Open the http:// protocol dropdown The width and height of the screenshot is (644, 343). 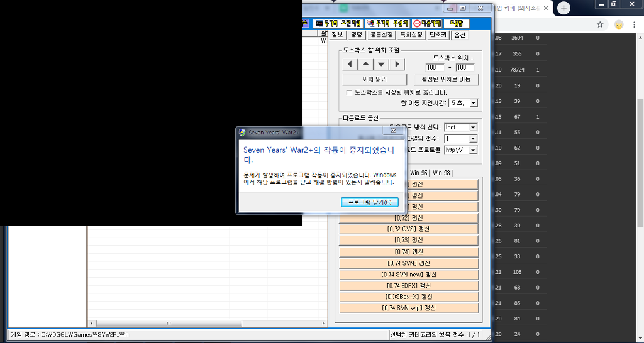(x=473, y=150)
